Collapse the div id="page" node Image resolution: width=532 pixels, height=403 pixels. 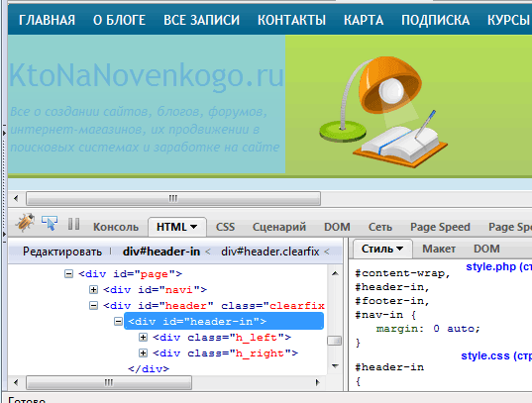[x=68, y=273]
